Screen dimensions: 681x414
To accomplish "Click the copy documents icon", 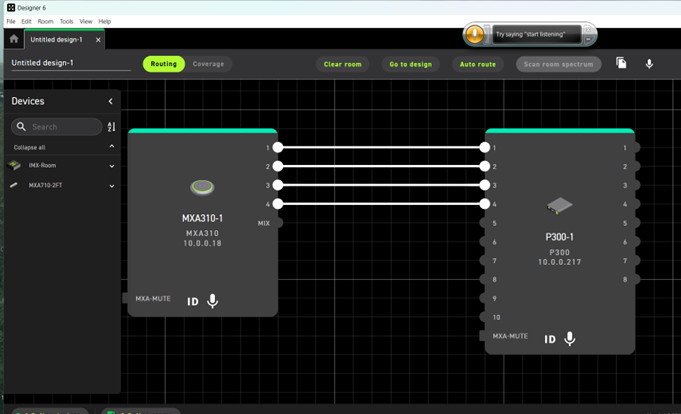I will coord(621,63).
